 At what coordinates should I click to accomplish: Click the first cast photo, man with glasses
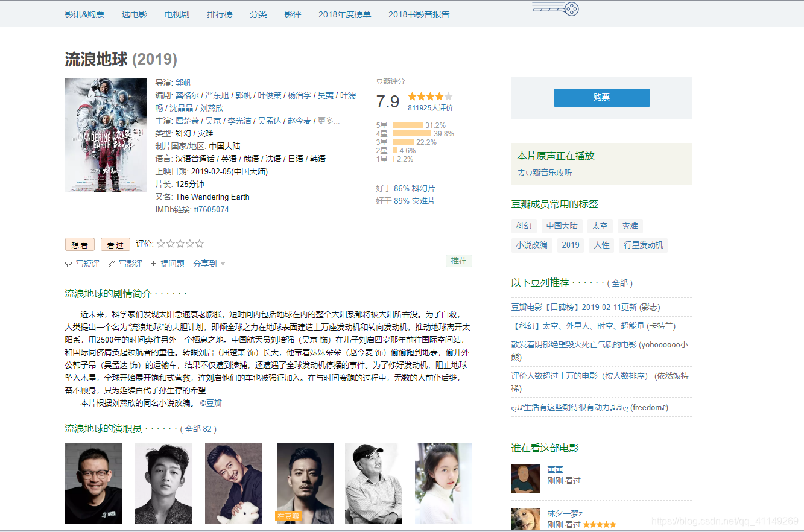click(93, 483)
